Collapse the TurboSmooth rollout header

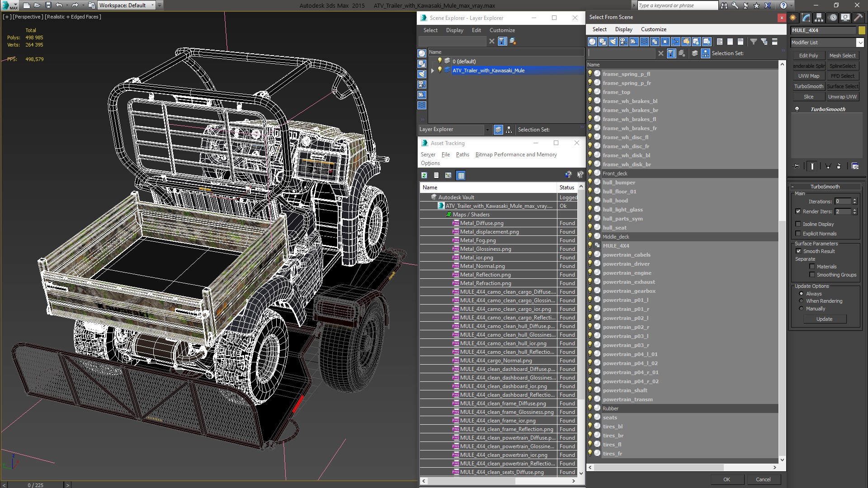825,186
